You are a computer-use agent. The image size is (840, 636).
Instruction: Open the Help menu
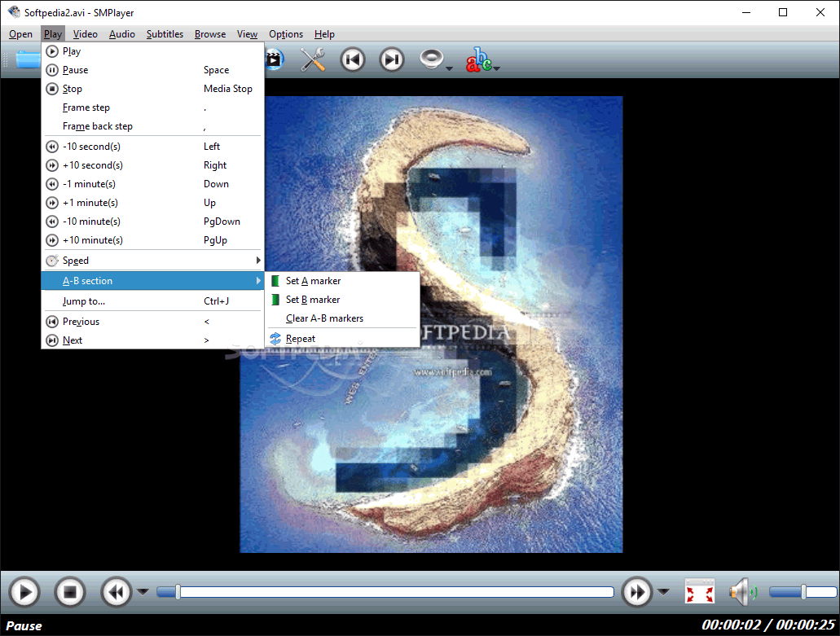click(x=324, y=34)
